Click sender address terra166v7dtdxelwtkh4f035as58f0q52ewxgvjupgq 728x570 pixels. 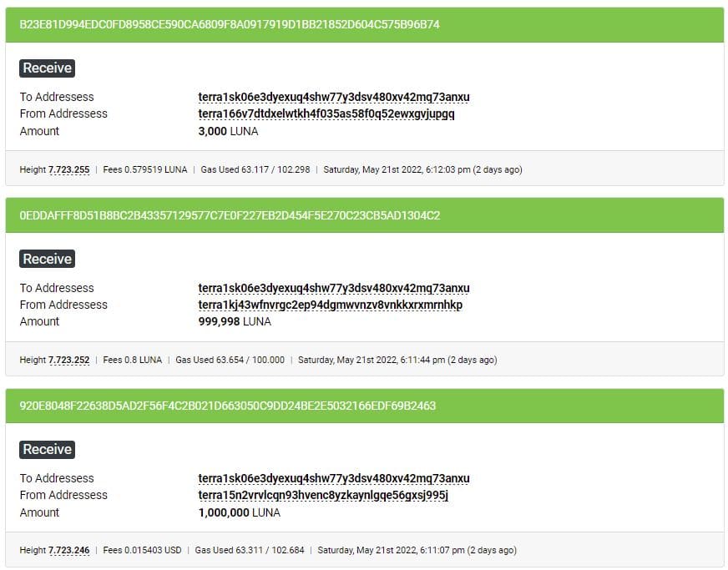pyautogui.click(x=326, y=113)
